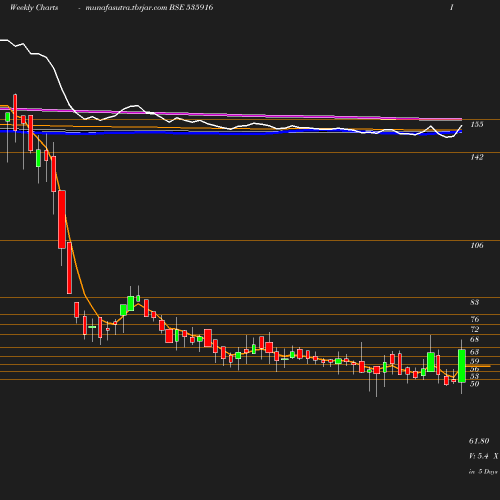Click the "V: 5.4 X" volume text
Screen dimensions: 500x500
[x=484, y=456]
